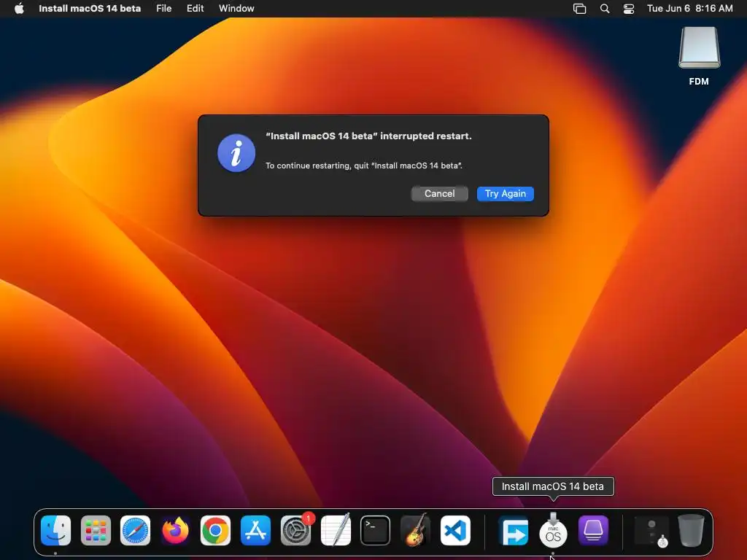Launch GarageBand from the Dock
This screenshot has height=560, width=747.
[415, 529]
